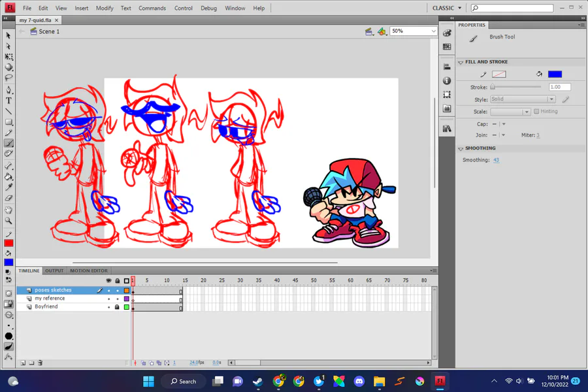This screenshot has width=588, height=392.
Task: Click the blue fill color swatch in Properties
Action: (x=555, y=74)
